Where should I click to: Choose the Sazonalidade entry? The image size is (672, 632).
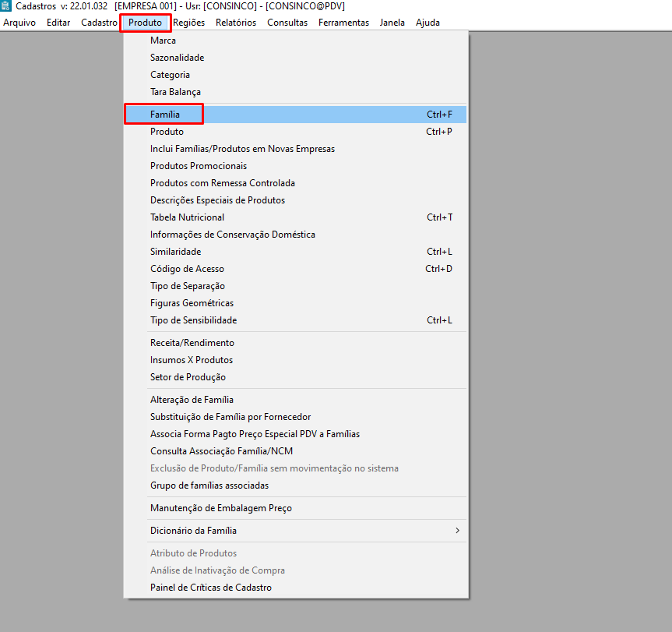295,58
